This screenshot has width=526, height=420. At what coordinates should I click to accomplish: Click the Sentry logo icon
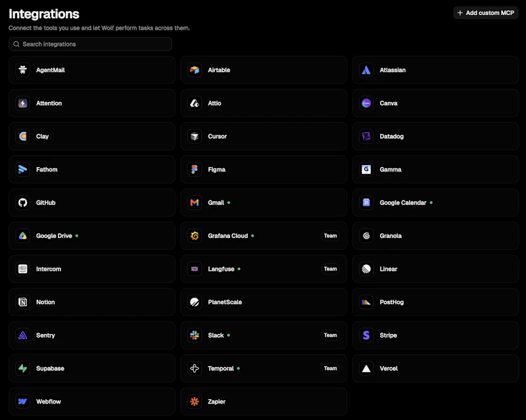[23, 335]
